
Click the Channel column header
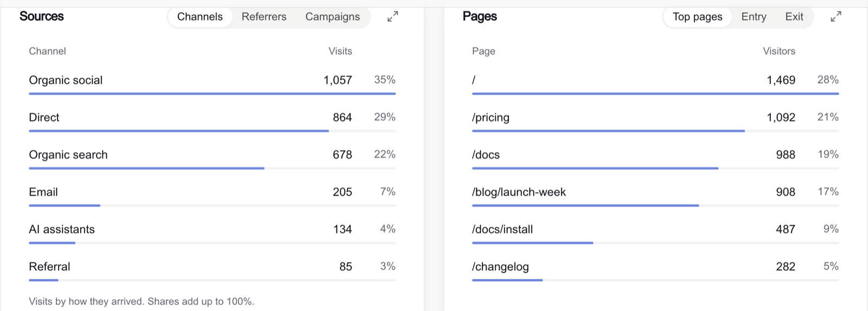pyautogui.click(x=47, y=51)
